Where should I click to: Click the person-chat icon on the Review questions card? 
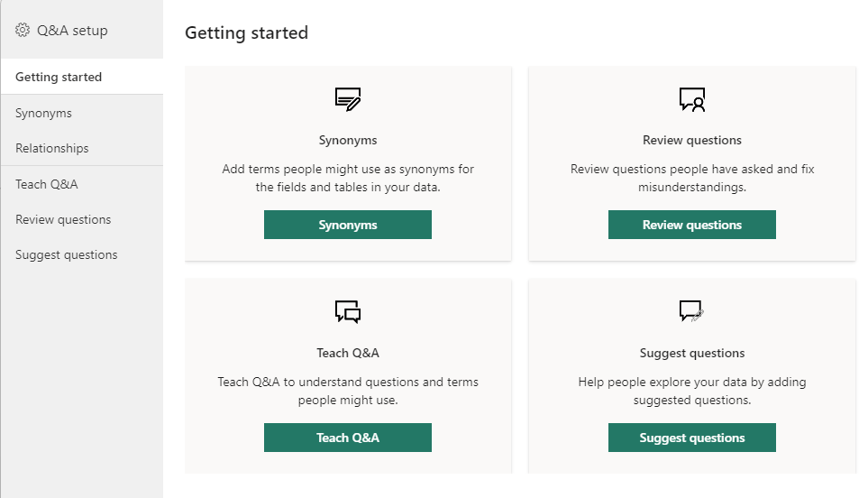pyautogui.click(x=692, y=99)
